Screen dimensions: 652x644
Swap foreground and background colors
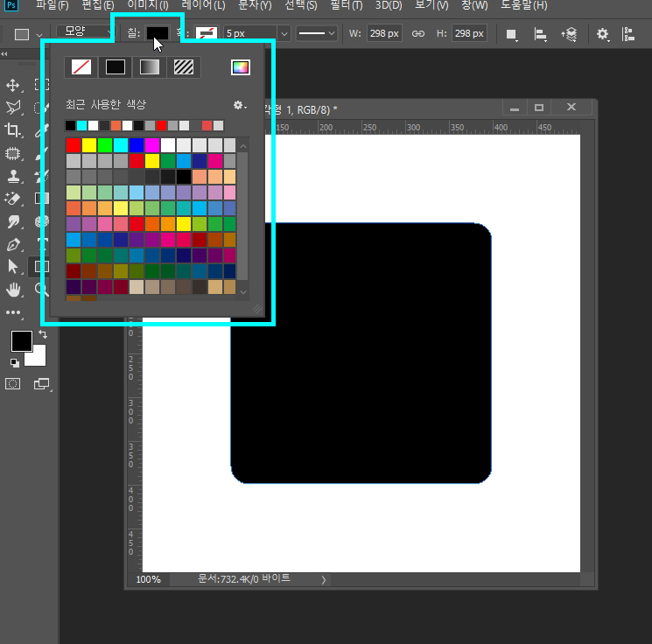(x=42, y=334)
